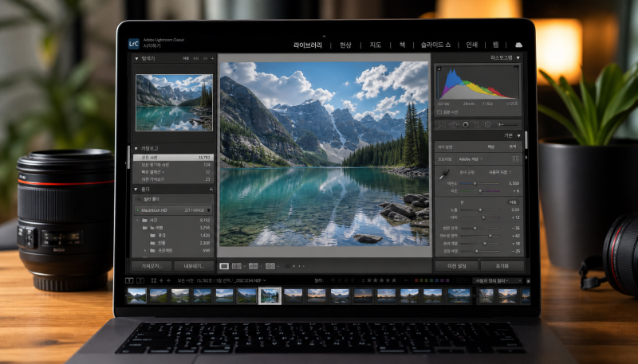Click the second window '2' icon above filmstrip
The width and height of the screenshot is (638, 364).
click(140, 280)
